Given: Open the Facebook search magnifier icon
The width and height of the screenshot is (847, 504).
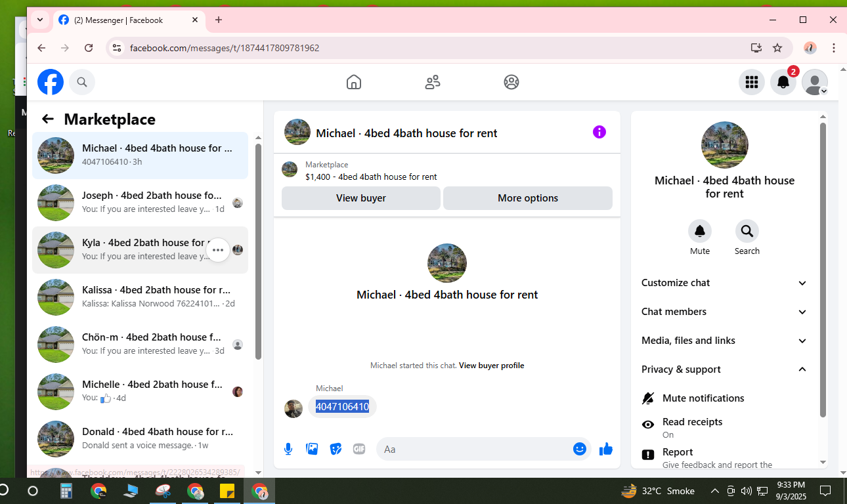Looking at the screenshot, I should [x=82, y=82].
